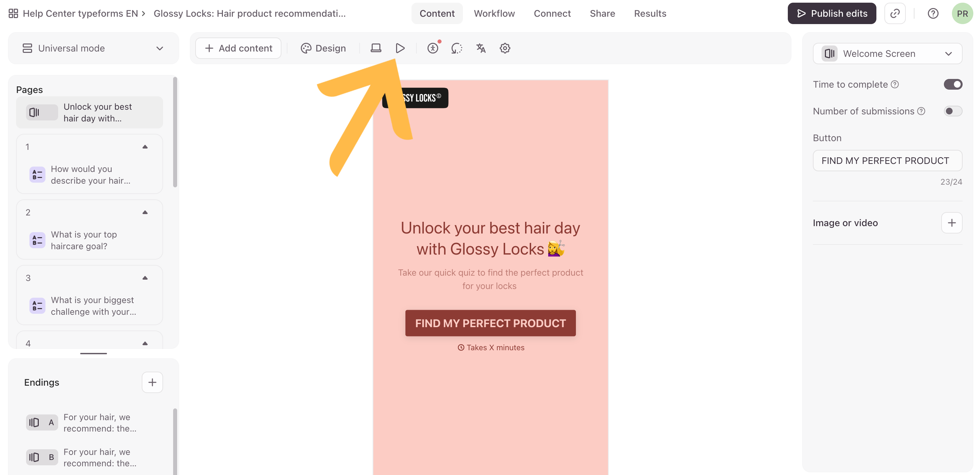Copy the form link icon

click(895, 13)
